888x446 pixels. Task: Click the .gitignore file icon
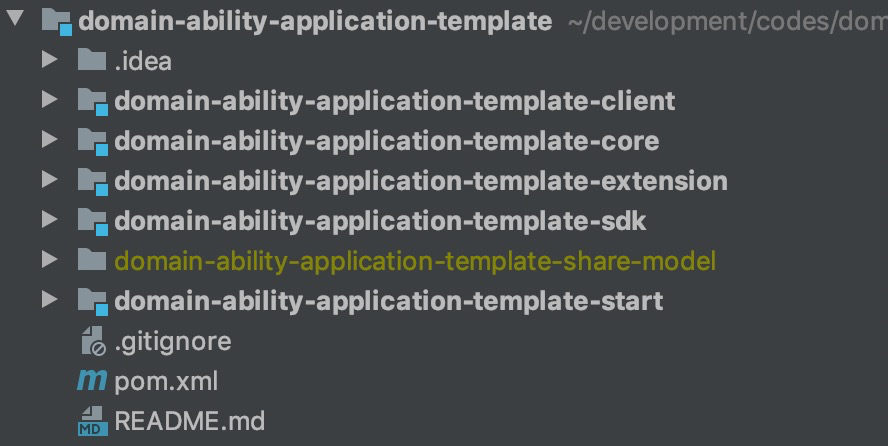92,342
